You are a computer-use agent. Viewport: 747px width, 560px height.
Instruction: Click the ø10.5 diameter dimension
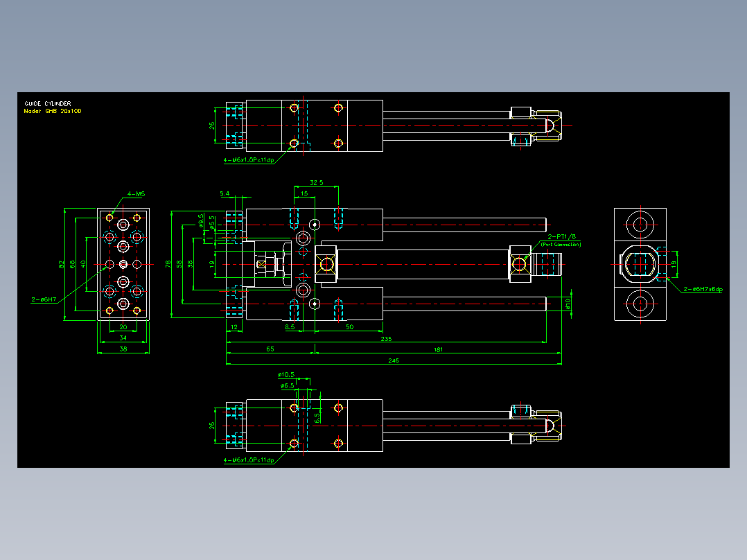coord(285,375)
